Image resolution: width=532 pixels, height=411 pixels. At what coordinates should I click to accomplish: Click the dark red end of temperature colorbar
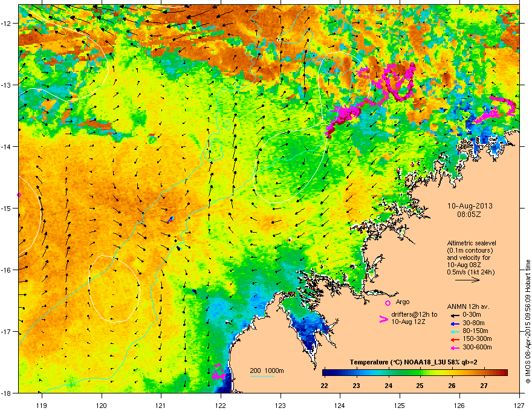pyautogui.click(x=504, y=373)
